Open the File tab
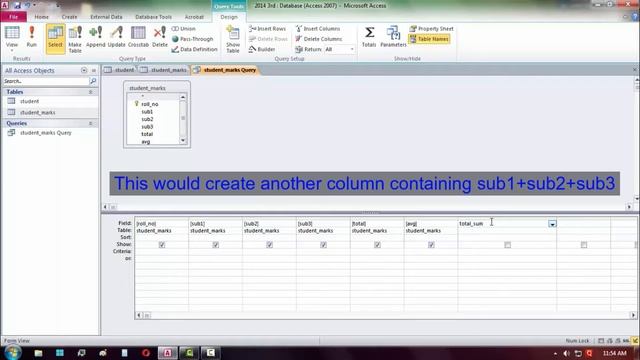This screenshot has height=360, width=640. pyautogui.click(x=13, y=17)
